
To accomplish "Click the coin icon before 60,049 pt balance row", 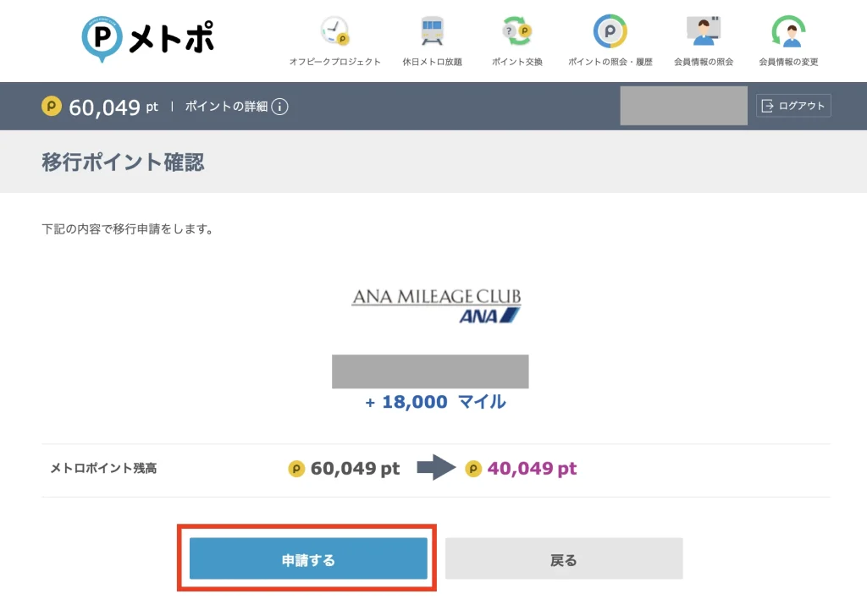I will coord(296,469).
